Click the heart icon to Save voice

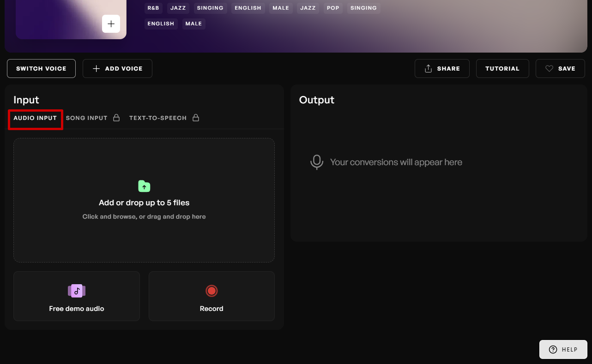549,69
